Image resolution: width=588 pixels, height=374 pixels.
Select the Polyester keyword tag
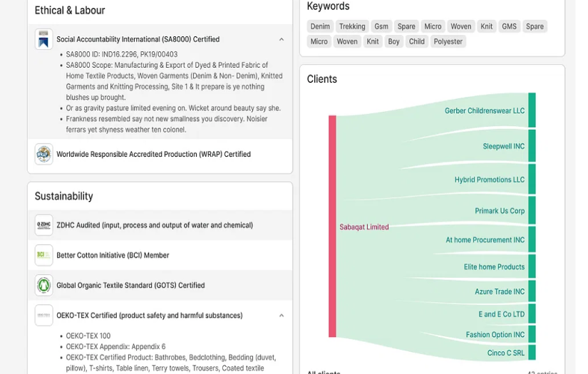pos(448,41)
